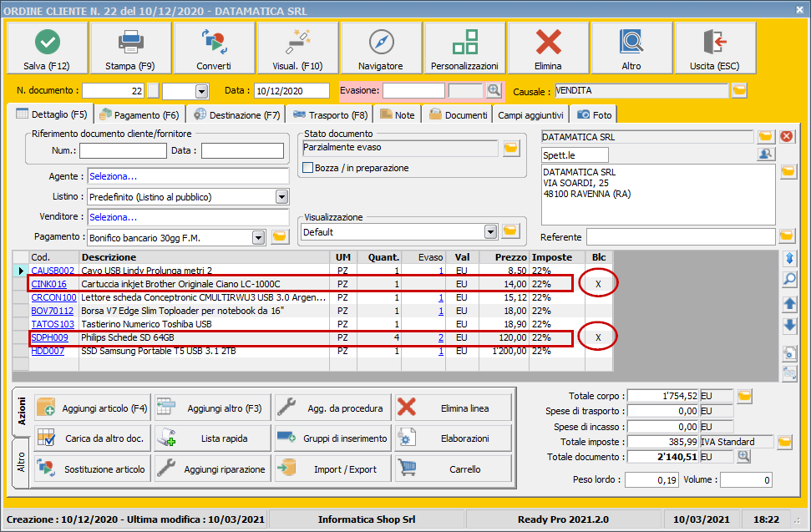Open item code link SDPH009
The height and width of the screenshot is (532, 811).
(49, 337)
